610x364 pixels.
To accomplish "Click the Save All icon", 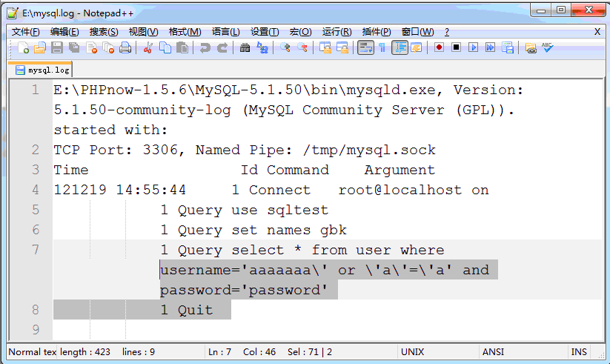I will point(74,48).
